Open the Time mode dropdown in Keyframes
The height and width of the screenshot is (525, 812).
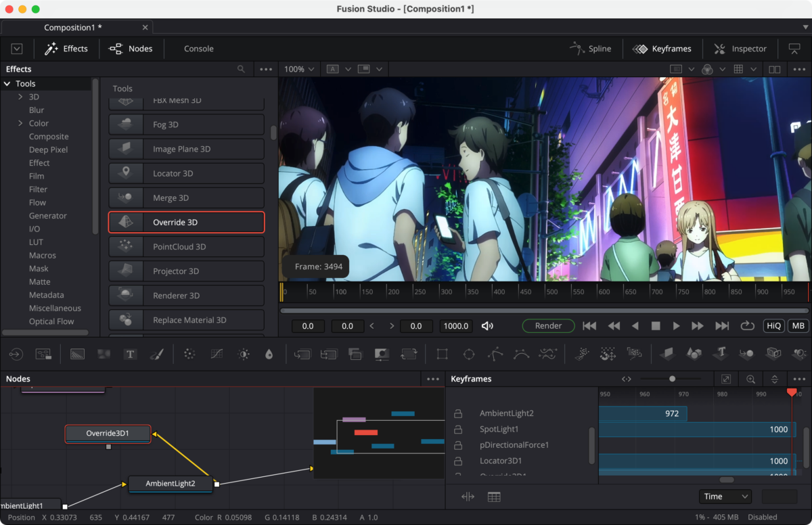pyautogui.click(x=725, y=497)
